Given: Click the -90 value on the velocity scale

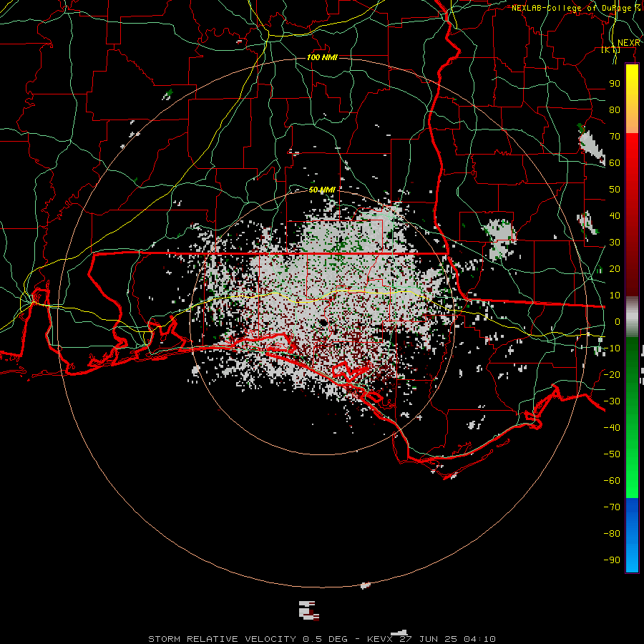Looking at the screenshot, I should 612,560.
